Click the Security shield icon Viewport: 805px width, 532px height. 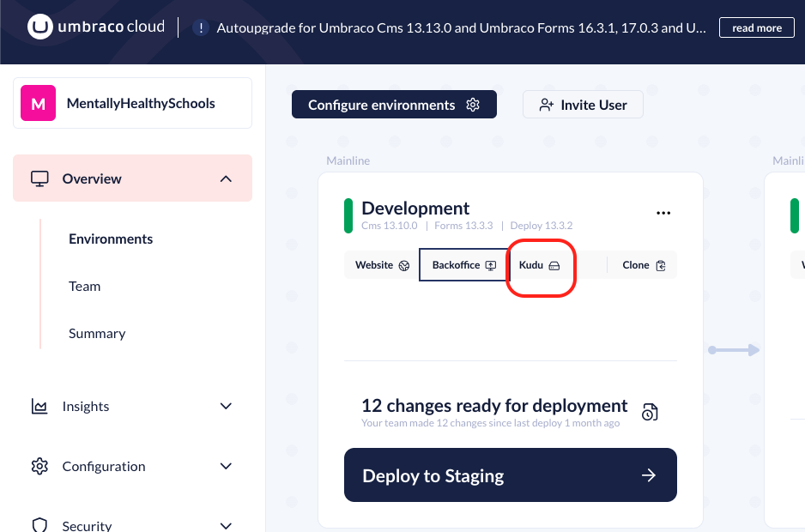pos(39,525)
